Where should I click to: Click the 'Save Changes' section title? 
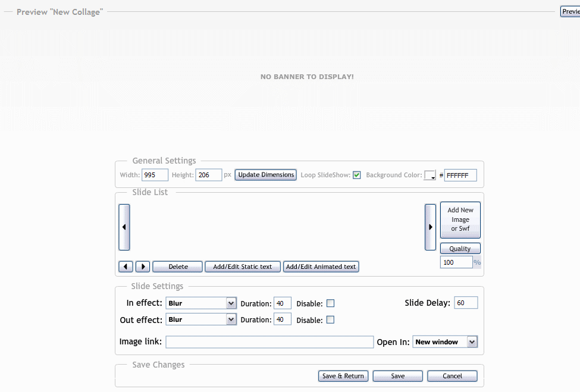point(158,365)
